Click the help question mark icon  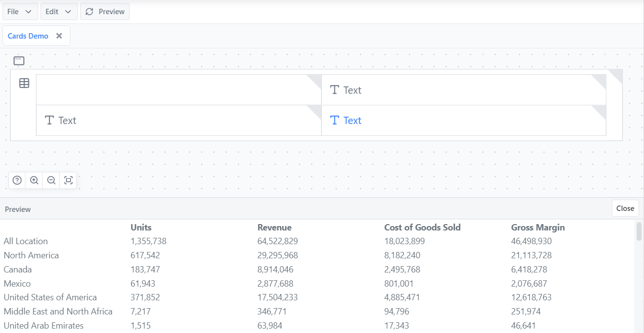click(17, 180)
